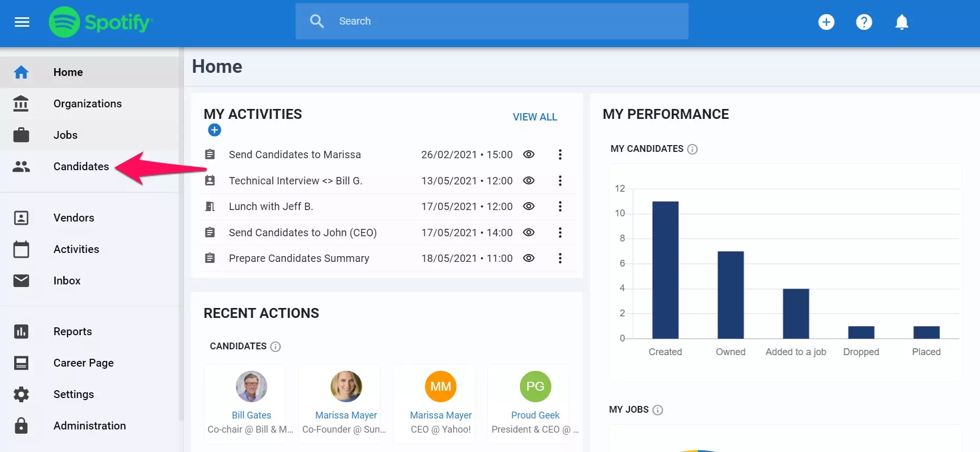
Task: Click the Organizations building icon
Action: 21,104
